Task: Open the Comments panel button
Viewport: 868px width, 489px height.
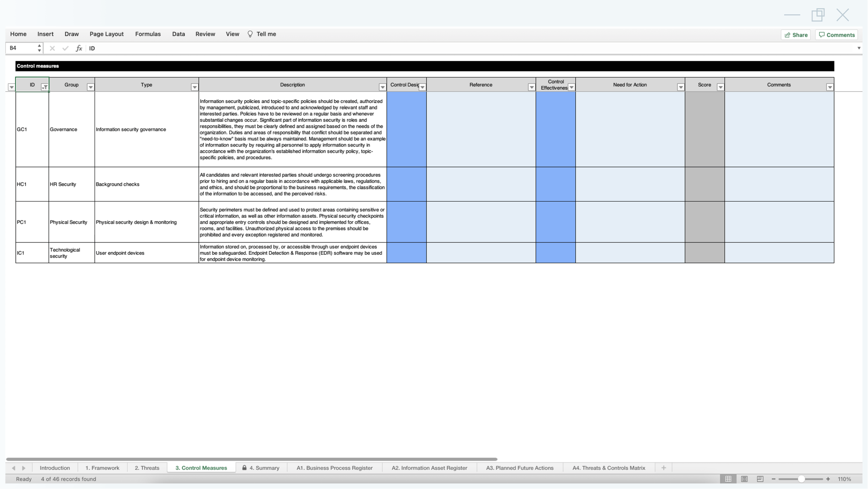Action: coord(836,35)
